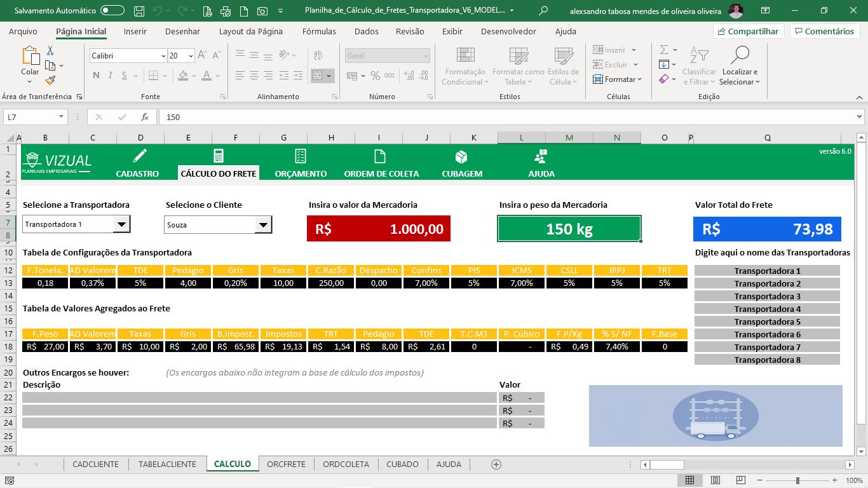The width and height of the screenshot is (868, 488).
Task: Click the Colar paste icon
Action: (30, 57)
